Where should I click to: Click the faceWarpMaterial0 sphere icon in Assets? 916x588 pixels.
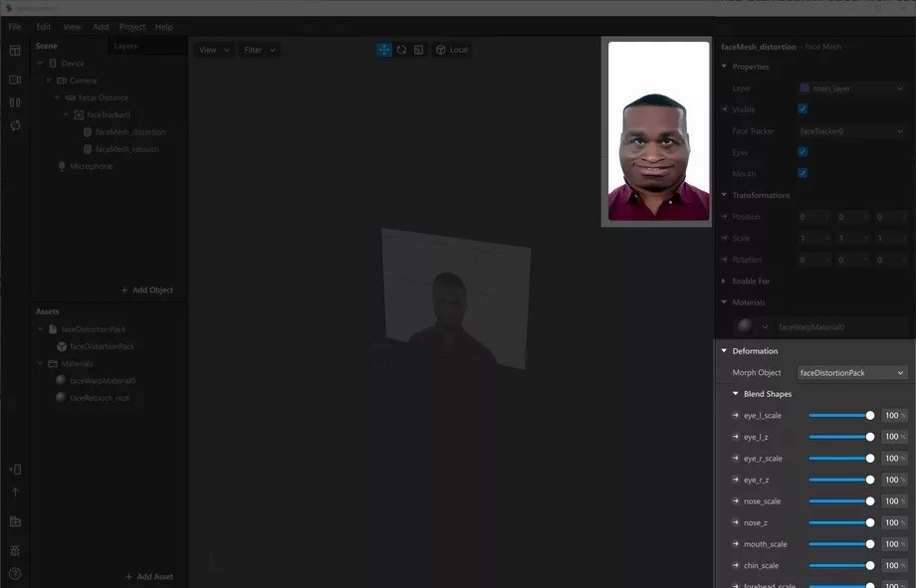pos(61,380)
